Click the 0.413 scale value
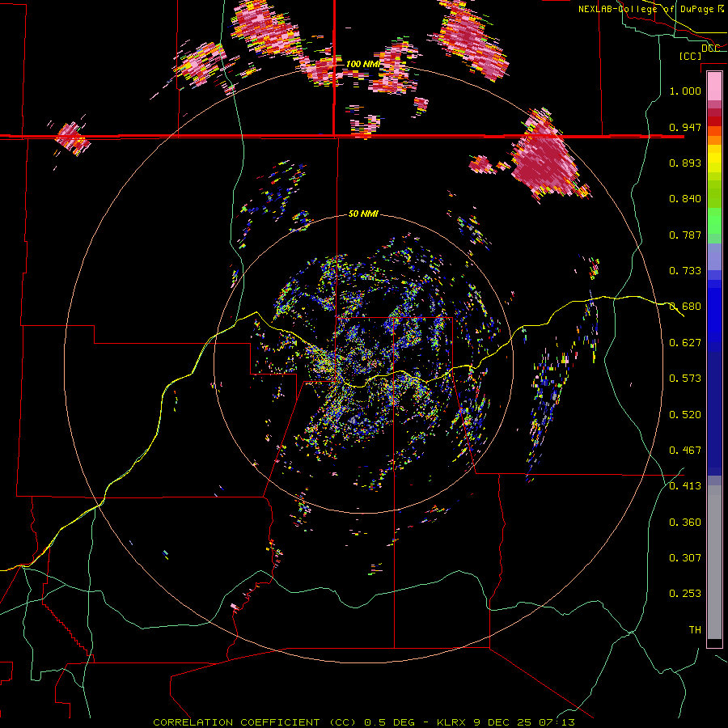The height and width of the screenshot is (728, 728). [685, 486]
